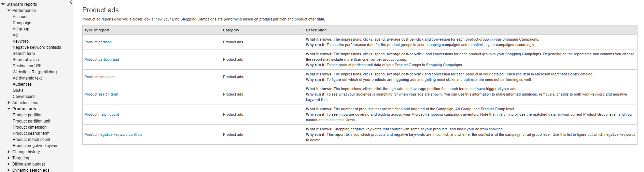Select Destination URL in sidebar
Screen dimensions: 644x172
[x=28, y=66]
